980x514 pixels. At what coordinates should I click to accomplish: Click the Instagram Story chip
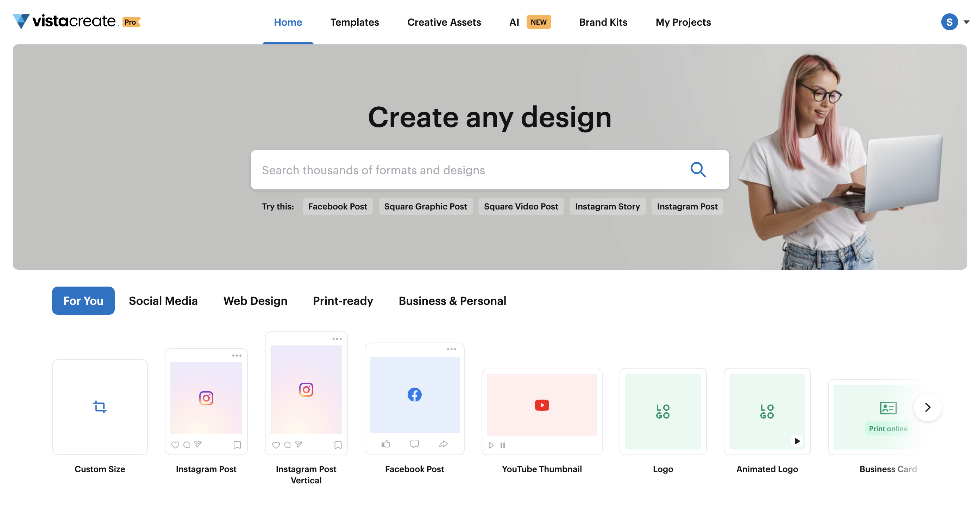(x=607, y=206)
